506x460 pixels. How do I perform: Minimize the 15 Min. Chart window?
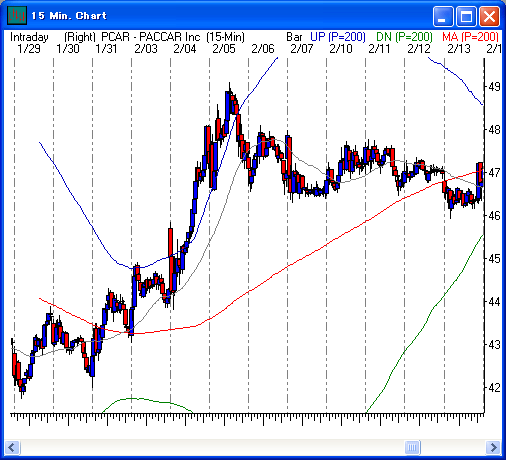tap(443, 16)
